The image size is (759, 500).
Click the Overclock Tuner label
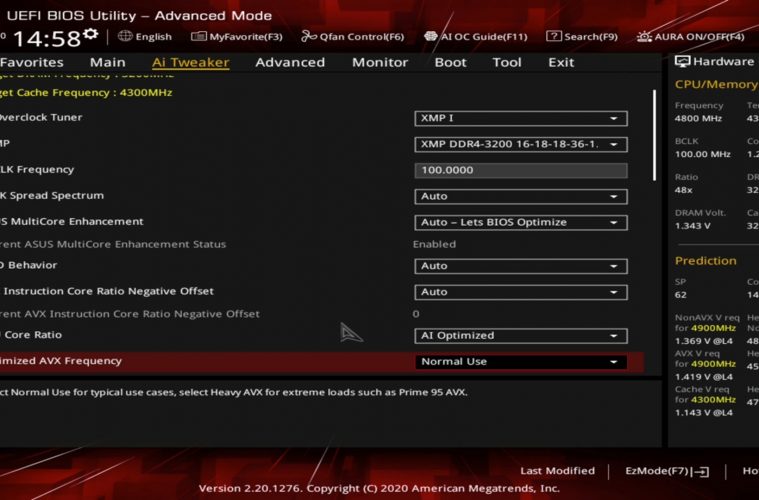(41, 118)
